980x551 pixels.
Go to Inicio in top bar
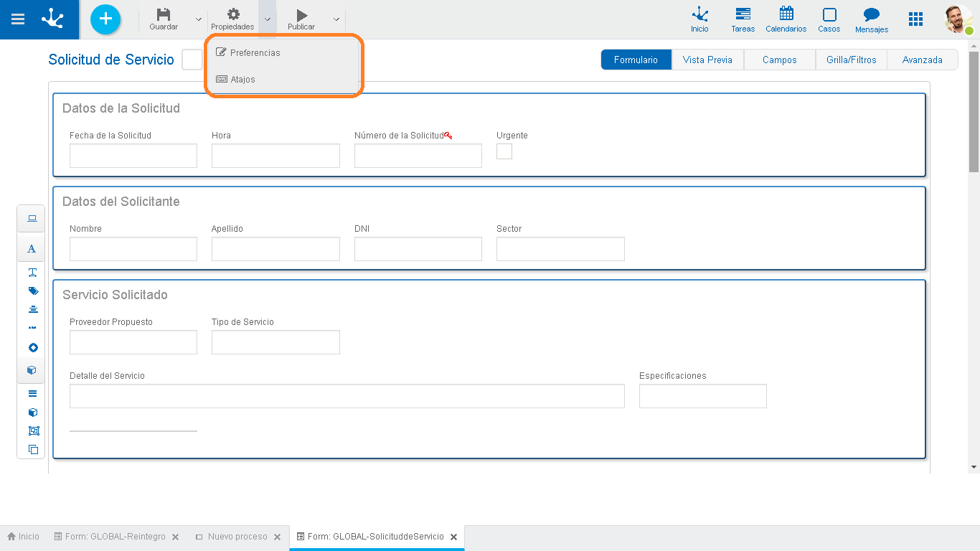click(699, 20)
